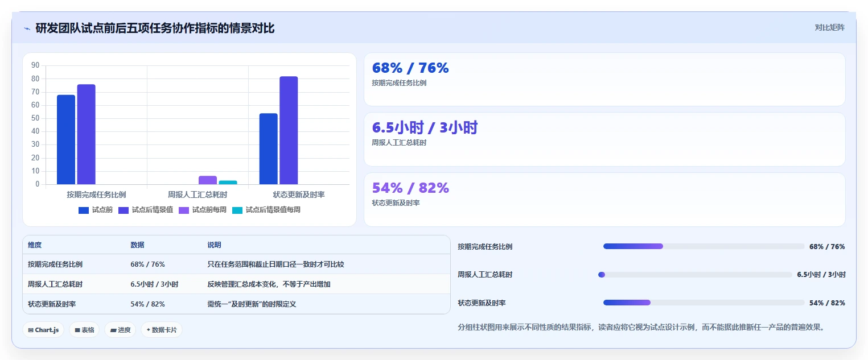
Task: Toggle the 试点后情景值 legend entry
Action: point(146,210)
